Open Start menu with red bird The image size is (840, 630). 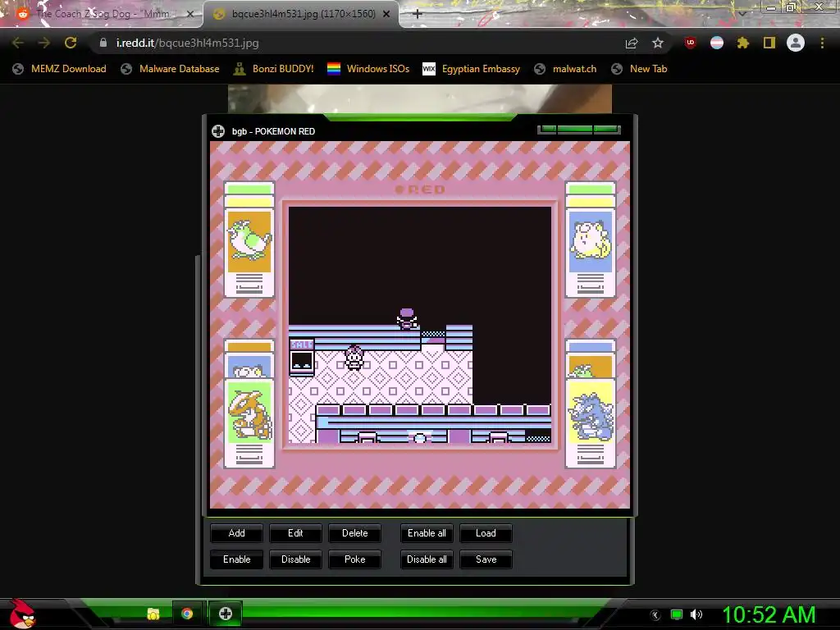(x=22, y=614)
